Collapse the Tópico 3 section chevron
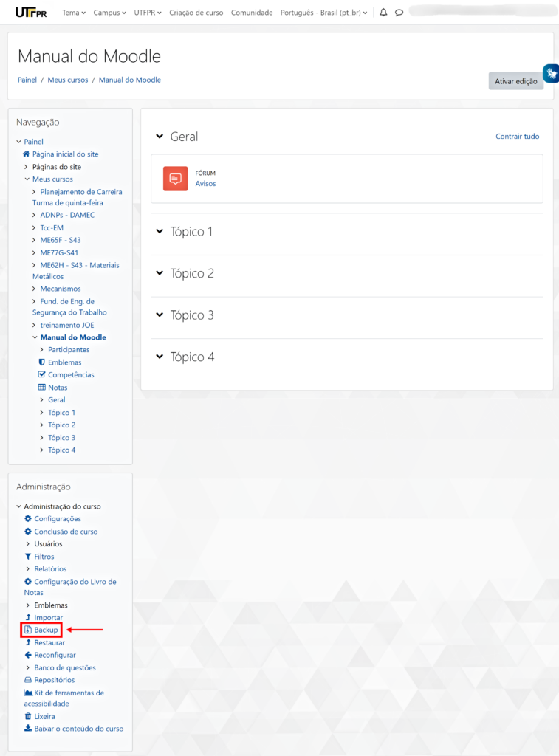Viewport: 559px width, 756px height. point(160,315)
